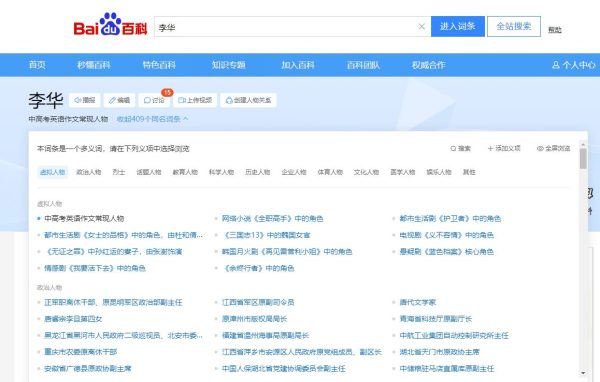
Task: Open 悬疑剧《蓝色档案》核心角色 link
Action: coord(447,251)
